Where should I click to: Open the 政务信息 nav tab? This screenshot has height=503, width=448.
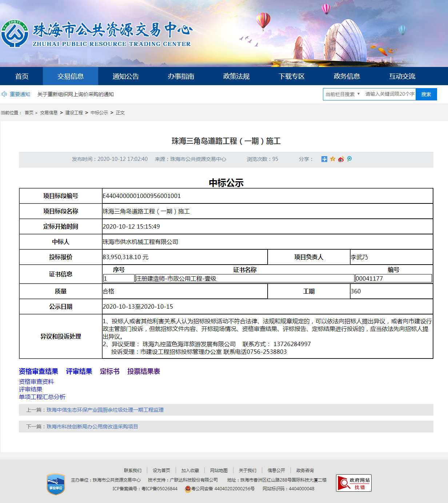click(x=347, y=76)
